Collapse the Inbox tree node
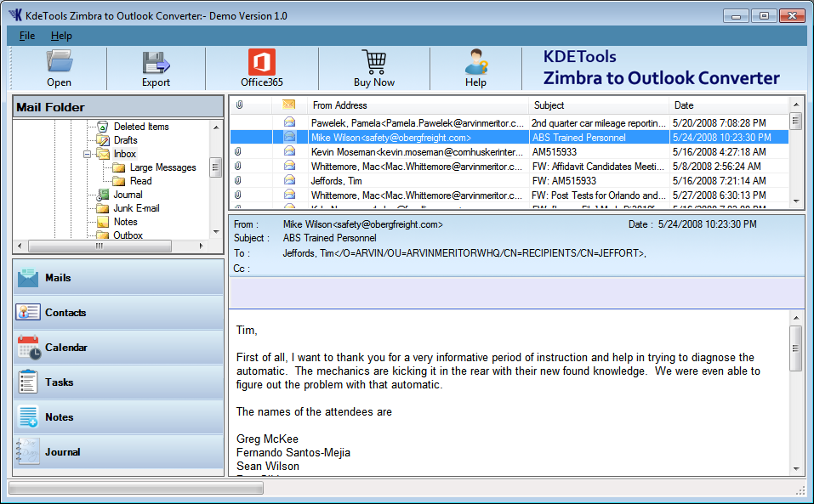This screenshot has width=814, height=504. click(x=88, y=154)
